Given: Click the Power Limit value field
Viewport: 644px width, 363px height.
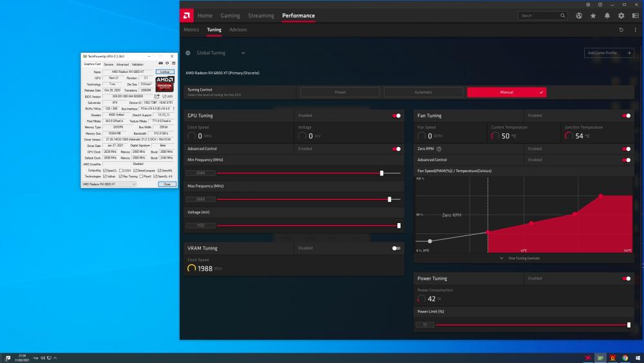Looking at the screenshot, I should [x=425, y=325].
